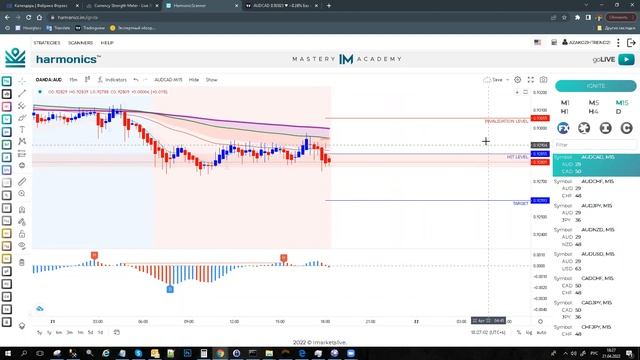Open the chart Save dropdown arrow
Viewport: 640px width, 360px height.
coord(507,80)
